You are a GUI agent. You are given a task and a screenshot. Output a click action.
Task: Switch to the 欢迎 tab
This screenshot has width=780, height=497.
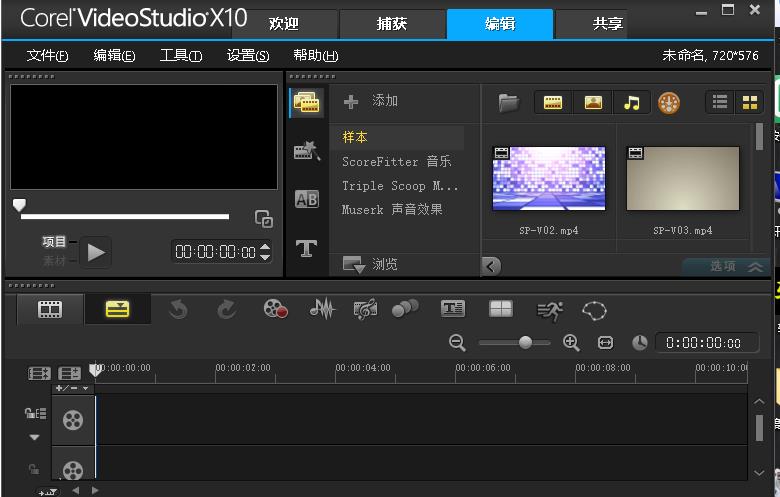coord(284,24)
